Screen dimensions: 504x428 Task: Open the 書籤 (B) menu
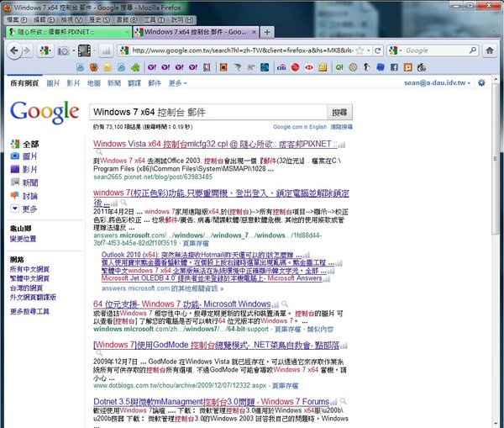click(x=127, y=20)
